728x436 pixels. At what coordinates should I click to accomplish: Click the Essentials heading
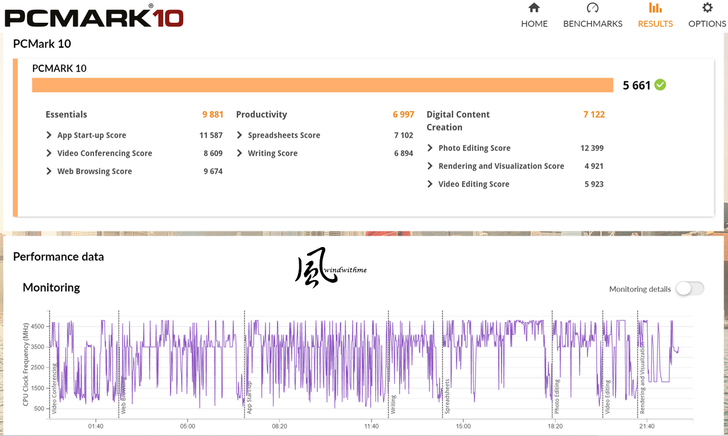tap(66, 114)
